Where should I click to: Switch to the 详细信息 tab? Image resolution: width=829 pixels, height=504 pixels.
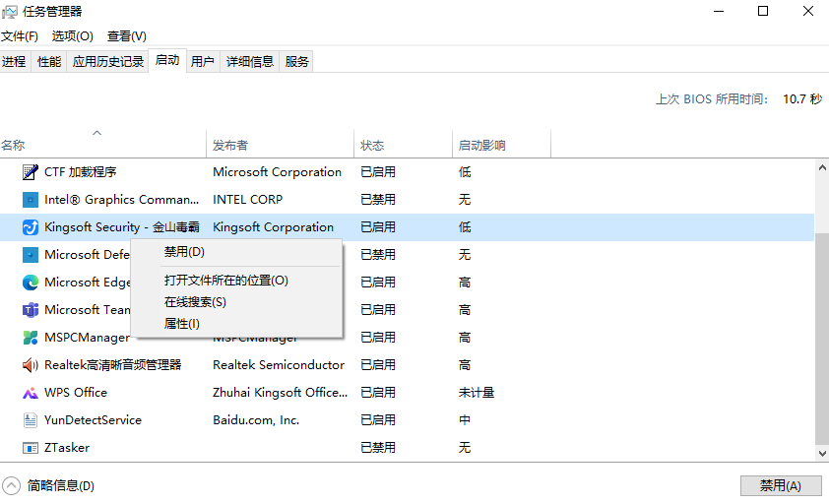pyautogui.click(x=249, y=61)
